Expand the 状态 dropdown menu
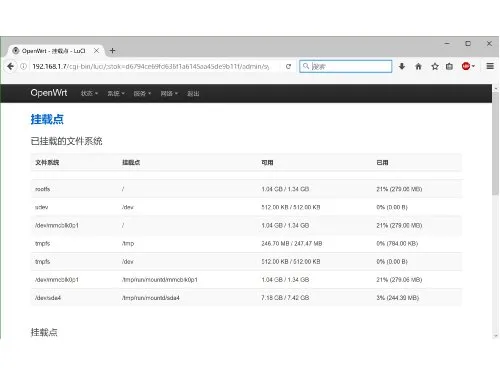500x375 pixels. pyautogui.click(x=89, y=93)
